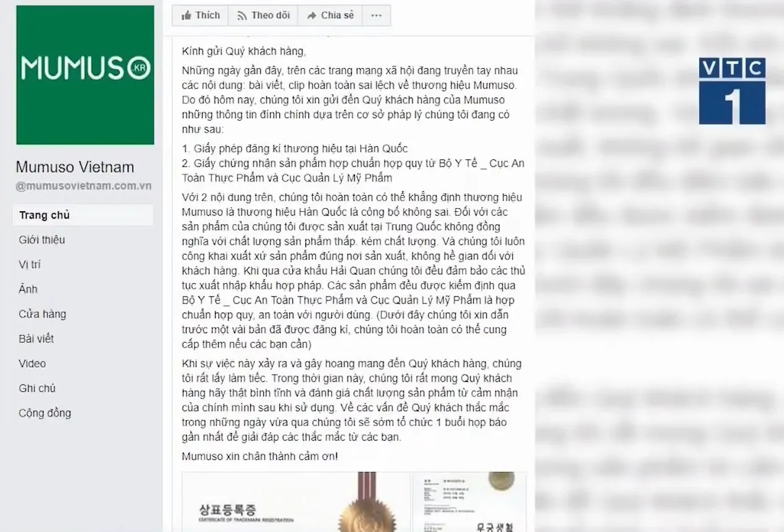The image size is (784, 532).
Task: Open the Video section
Action: (32, 364)
